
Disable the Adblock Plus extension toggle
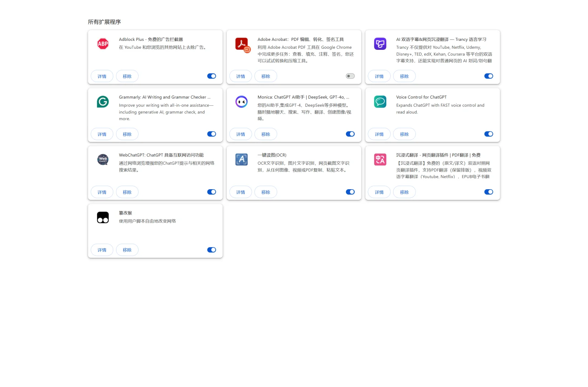click(x=212, y=76)
